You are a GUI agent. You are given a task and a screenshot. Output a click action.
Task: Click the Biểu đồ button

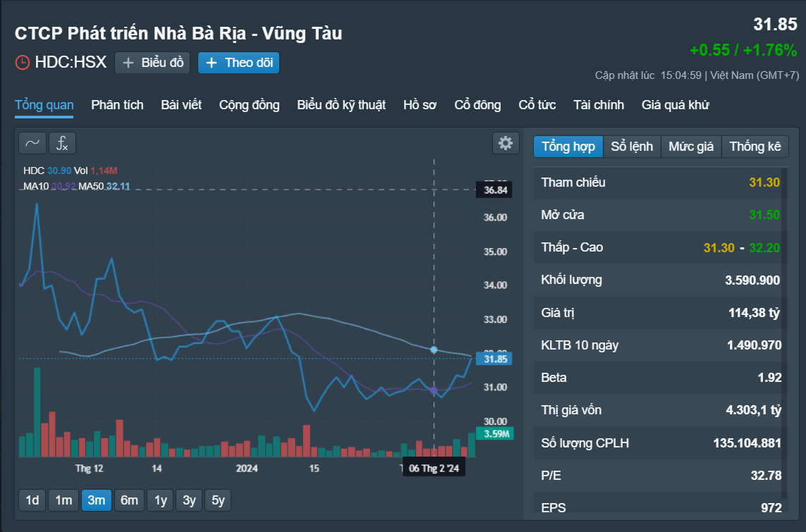point(152,62)
